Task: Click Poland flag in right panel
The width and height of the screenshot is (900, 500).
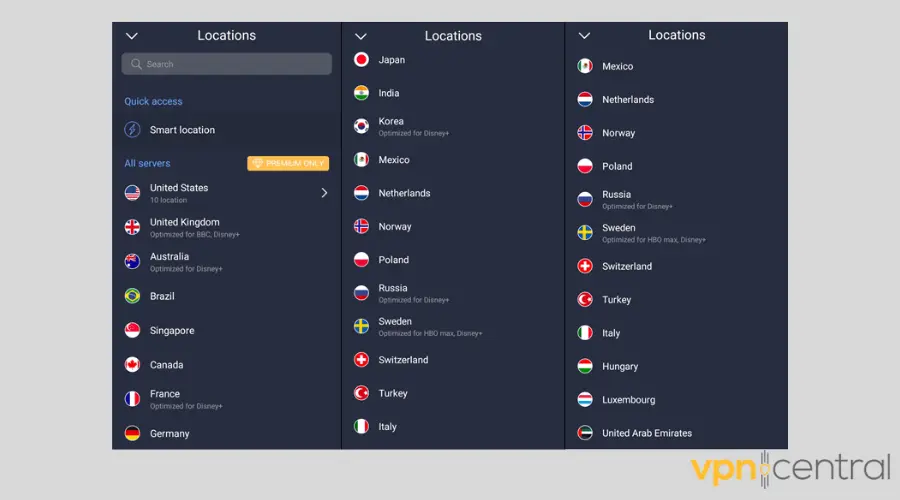Action: click(585, 166)
